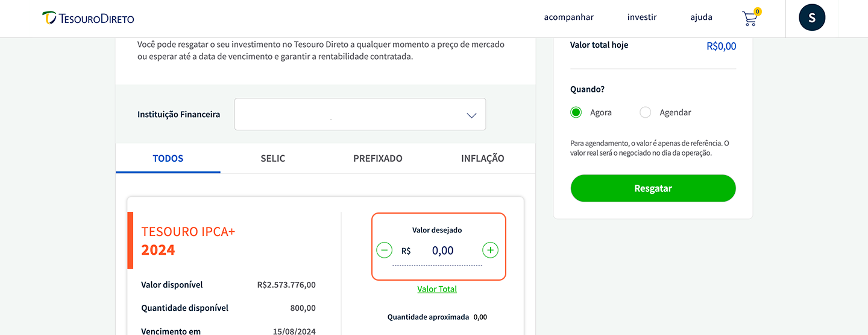
Task: Decrease the desired value with minus icon
Action: pos(384,250)
